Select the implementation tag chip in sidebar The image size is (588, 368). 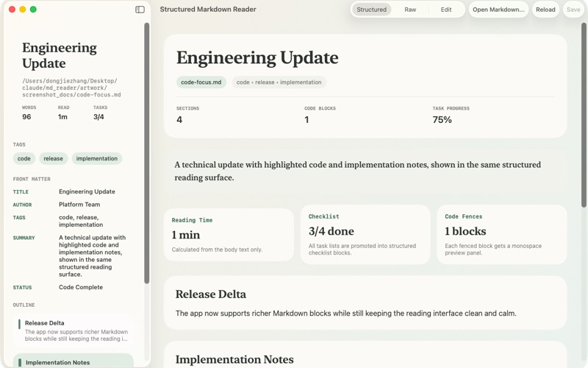click(x=97, y=158)
